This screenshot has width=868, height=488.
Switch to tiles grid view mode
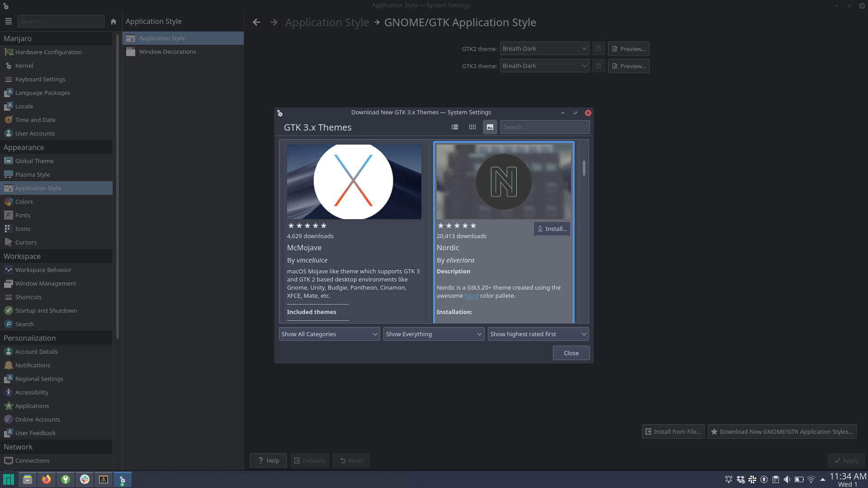[x=472, y=127]
